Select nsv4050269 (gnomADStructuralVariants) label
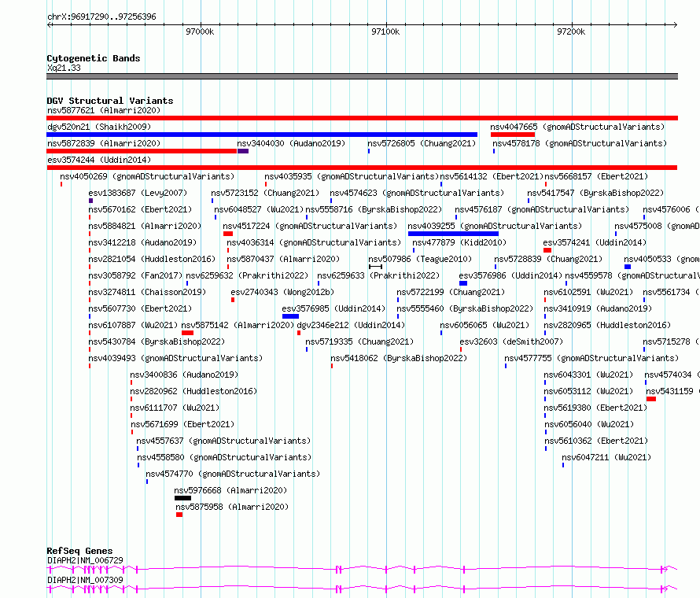Image resolution: width=700 pixels, height=598 pixels. tap(147, 176)
